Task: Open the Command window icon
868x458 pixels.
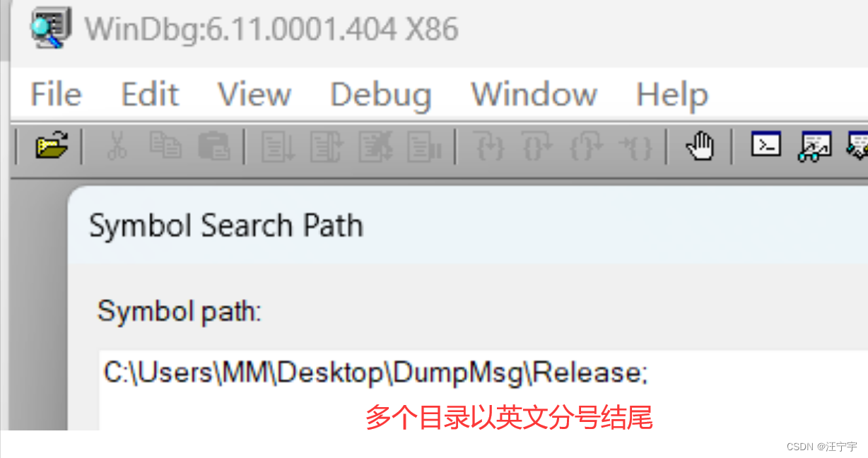Action: click(766, 145)
